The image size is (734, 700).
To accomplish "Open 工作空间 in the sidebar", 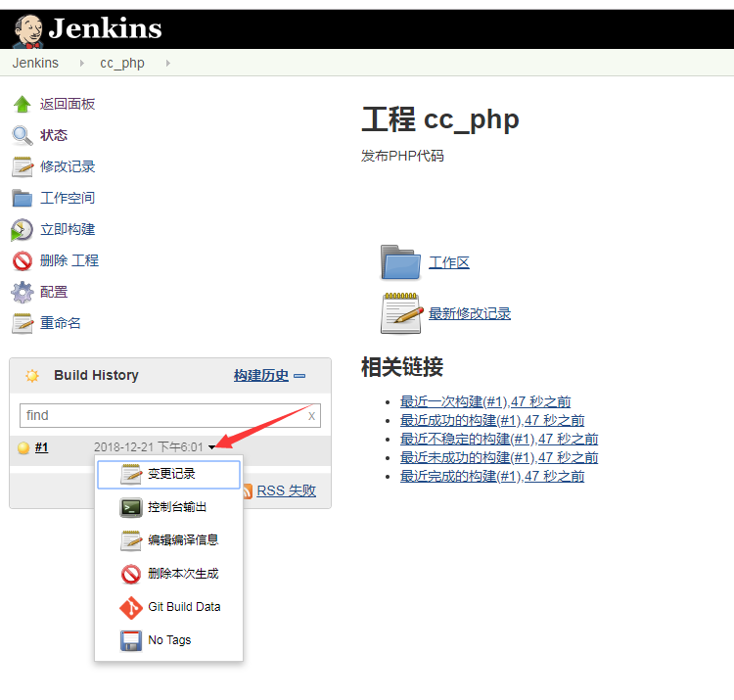I will (68, 198).
